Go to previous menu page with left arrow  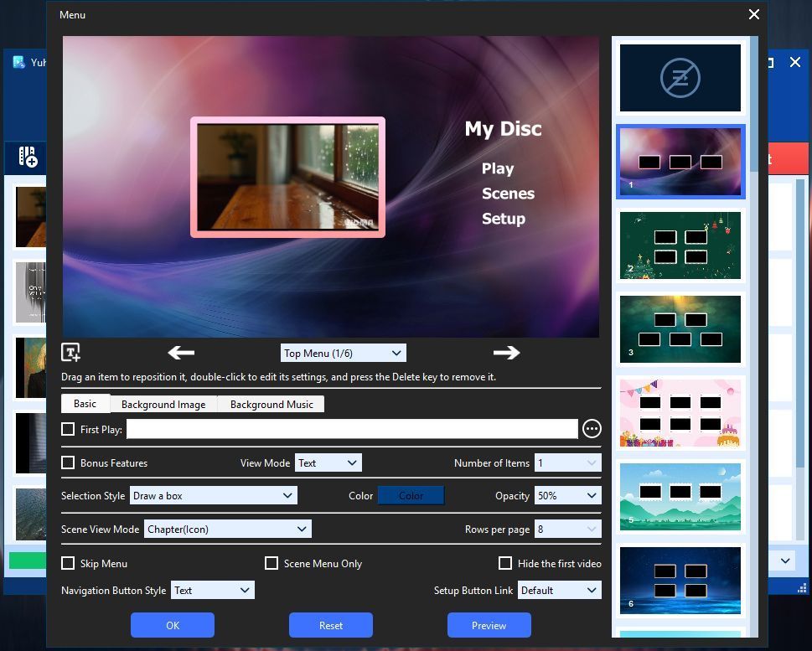tap(181, 353)
